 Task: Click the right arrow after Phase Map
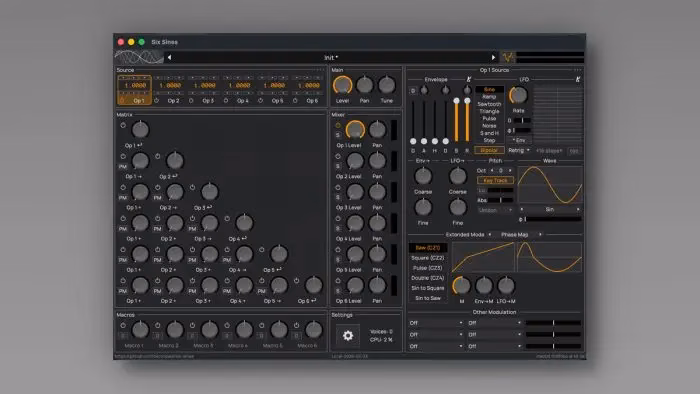[540, 235]
